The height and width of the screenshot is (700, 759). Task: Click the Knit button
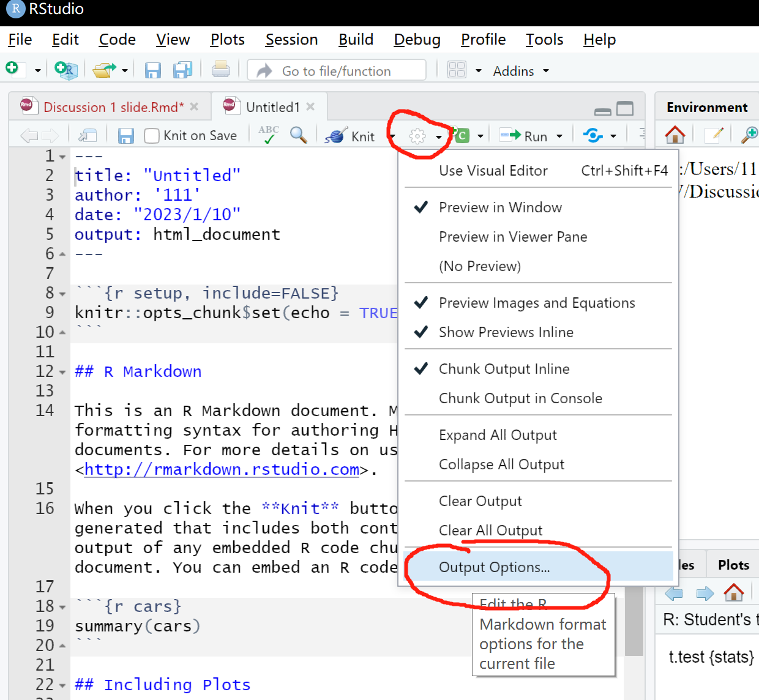[350, 136]
